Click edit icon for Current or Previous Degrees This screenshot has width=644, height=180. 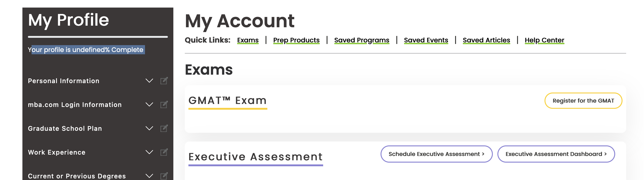(164, 176)
